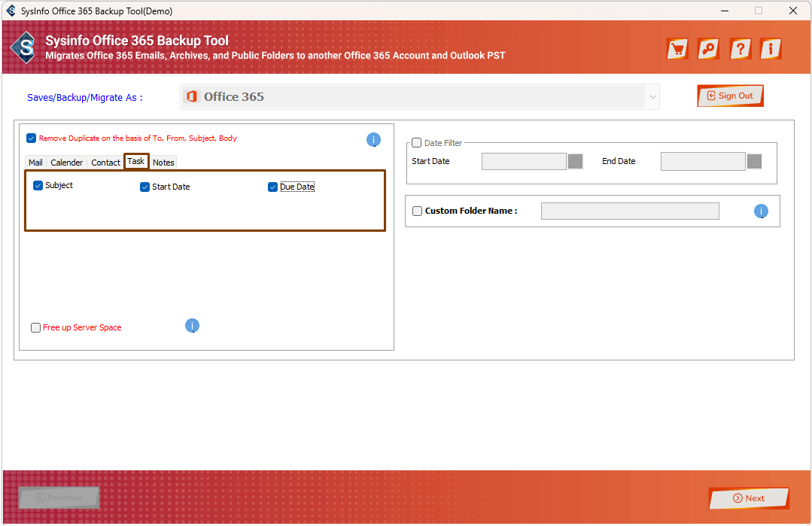812x526 pixels.
Task: Uncheck the Subject checkbox
Action: tap(38, 185)
